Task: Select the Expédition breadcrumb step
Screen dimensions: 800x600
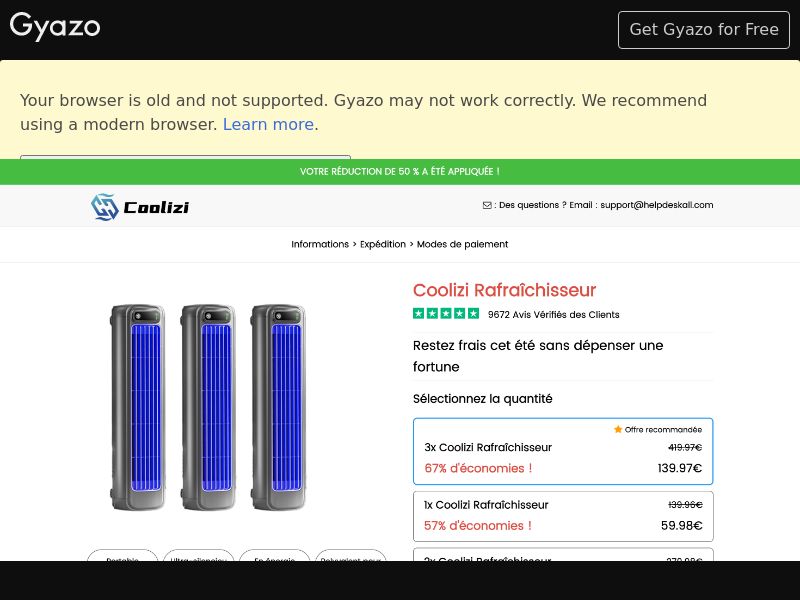Action: pyautogui.click(x=383, y=244)
